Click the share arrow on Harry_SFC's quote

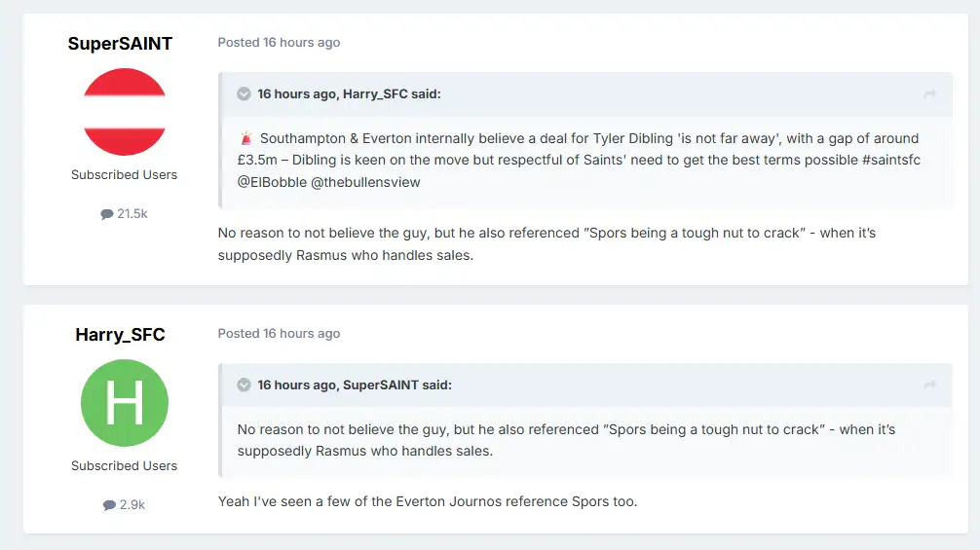929,94
